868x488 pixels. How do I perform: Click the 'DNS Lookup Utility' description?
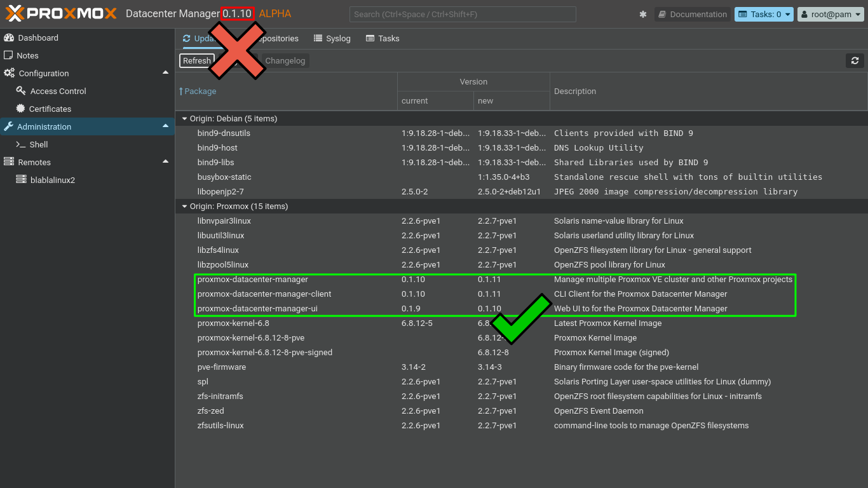[x=599, y=148]
